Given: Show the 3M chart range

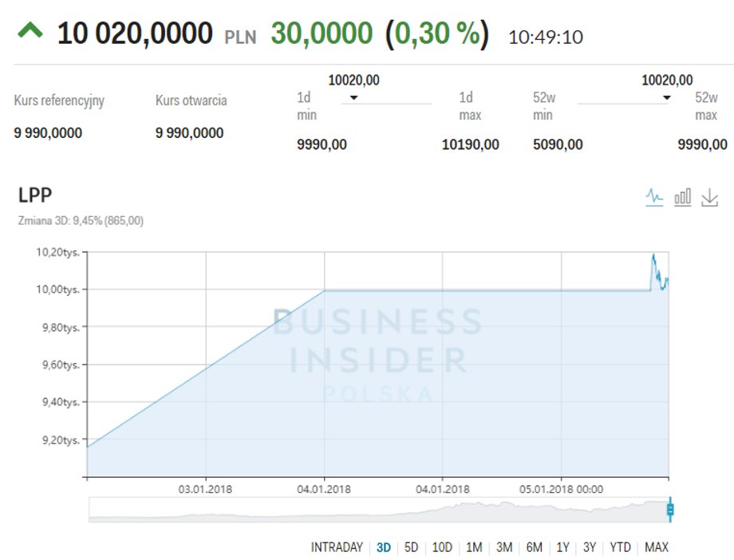Looking at the screenshot, I should 504,547.
